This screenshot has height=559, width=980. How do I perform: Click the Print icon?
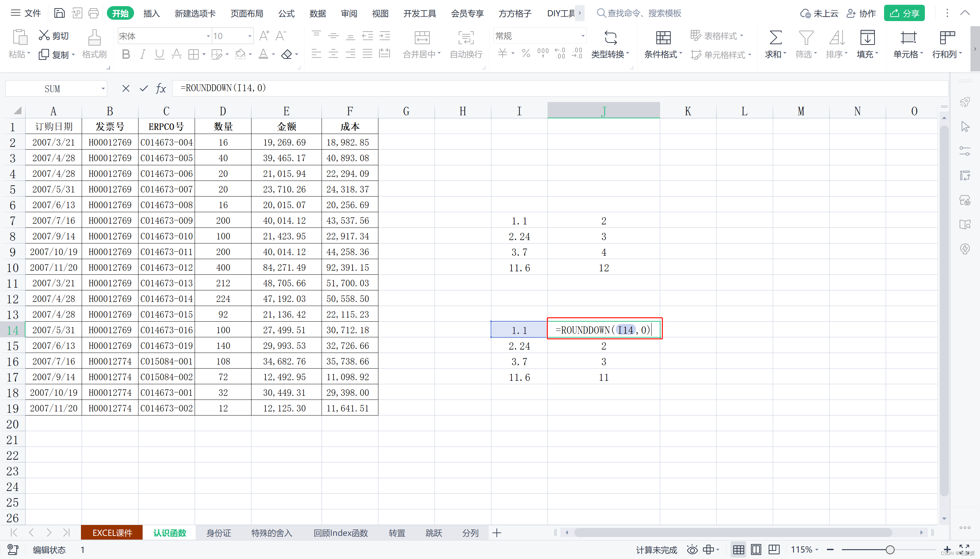tap(93, 13)
